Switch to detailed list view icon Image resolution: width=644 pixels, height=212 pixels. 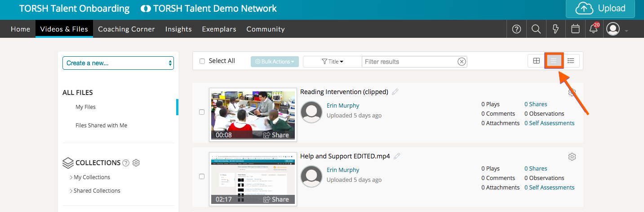(x=571, y=61)
